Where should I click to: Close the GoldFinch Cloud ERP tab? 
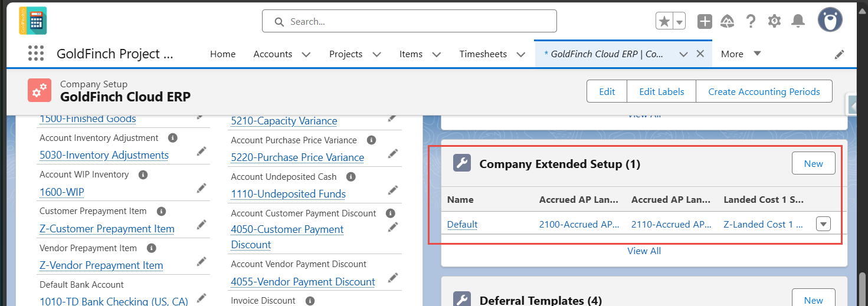pos(700,54)
